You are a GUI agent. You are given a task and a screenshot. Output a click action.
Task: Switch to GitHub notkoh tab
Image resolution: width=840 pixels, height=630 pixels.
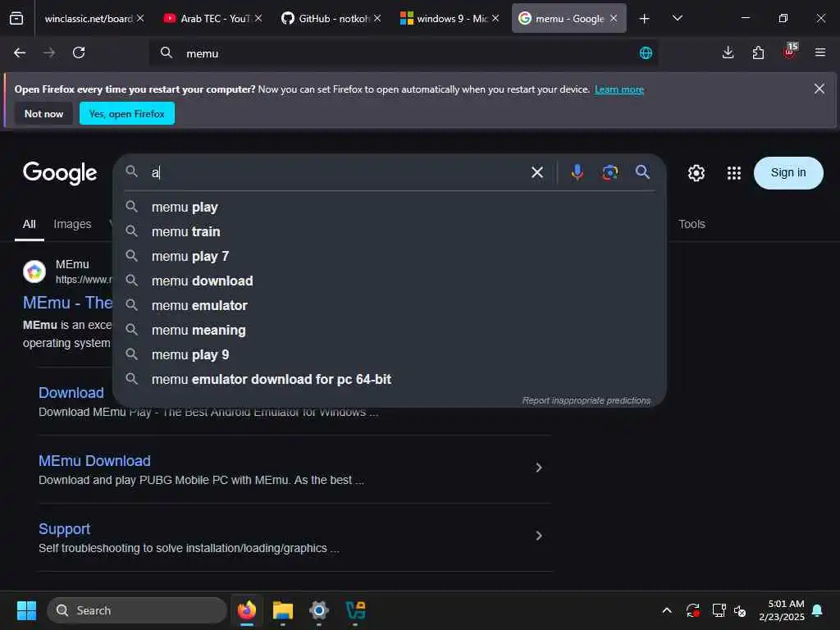click(333, 19)
